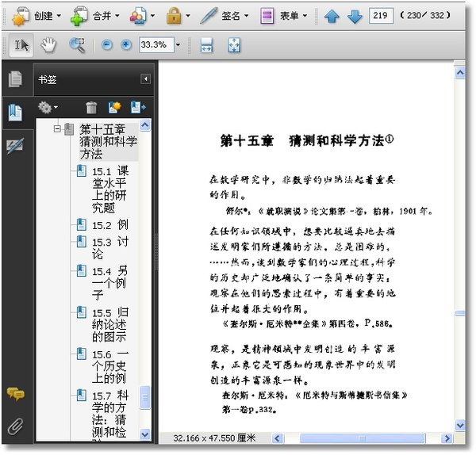This screenshot has width=476, height=455.
Task: Click the fit width page icon
Action: pos(206,45)
